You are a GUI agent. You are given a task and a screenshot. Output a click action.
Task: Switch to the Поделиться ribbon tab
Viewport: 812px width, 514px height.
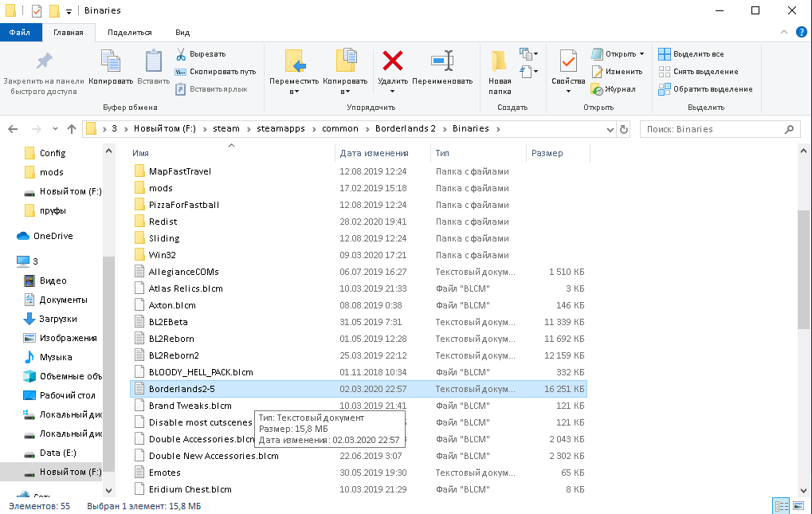click(129, 32)
